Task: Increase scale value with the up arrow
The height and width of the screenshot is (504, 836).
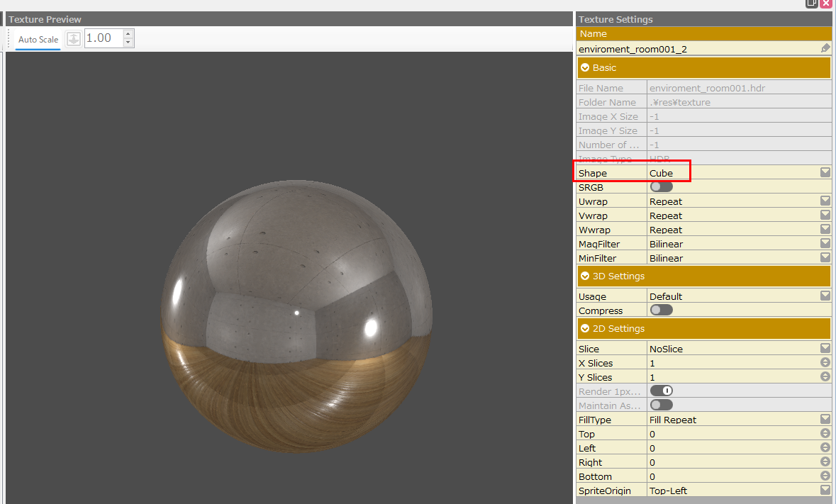Action: [128, 33]
